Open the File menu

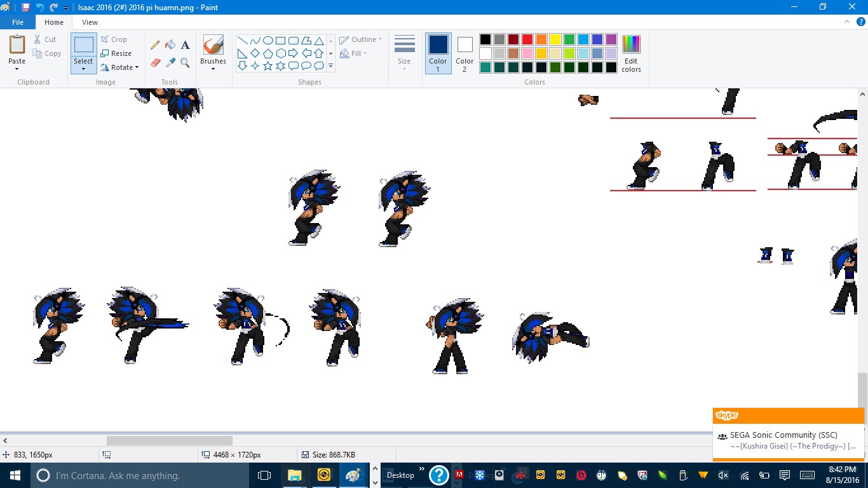coord(18,22)
